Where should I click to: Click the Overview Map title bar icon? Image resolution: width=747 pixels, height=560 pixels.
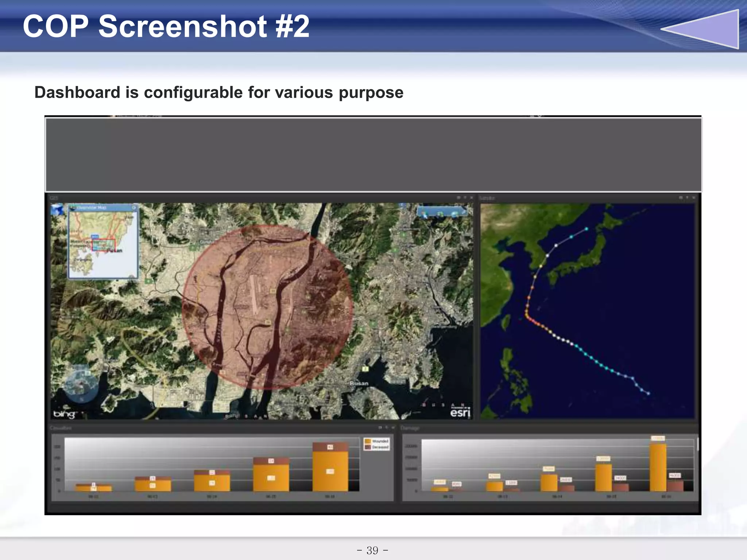tap(73, 207)
